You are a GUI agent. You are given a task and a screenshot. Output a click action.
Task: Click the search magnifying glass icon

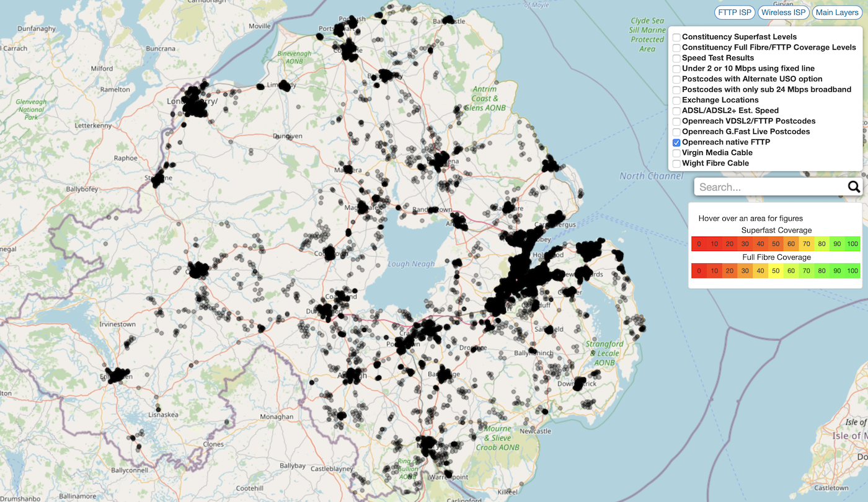click(854, 187)
